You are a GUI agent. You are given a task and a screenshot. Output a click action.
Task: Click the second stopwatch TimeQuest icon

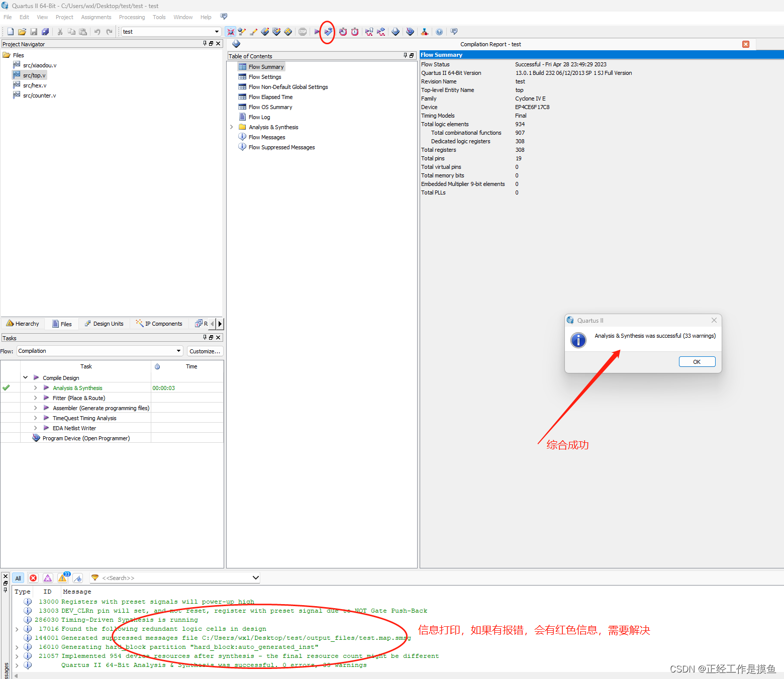click(x=355, y=32)
